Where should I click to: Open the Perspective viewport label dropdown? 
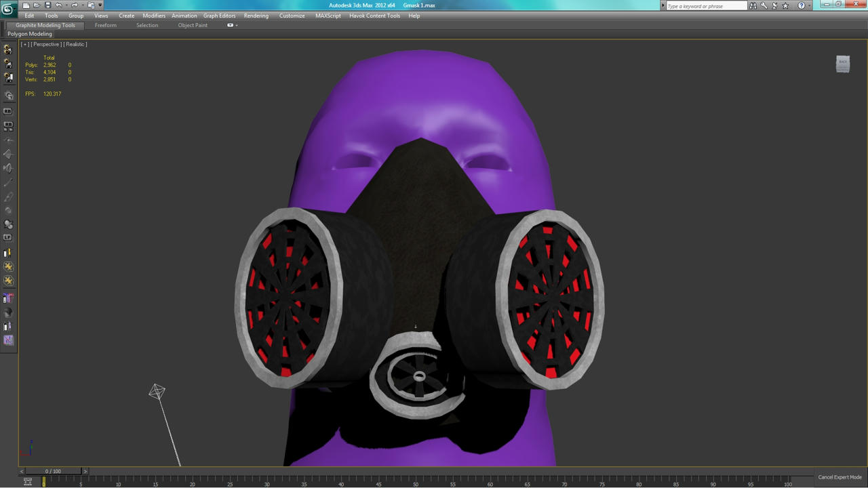click(x=46, y=44)
